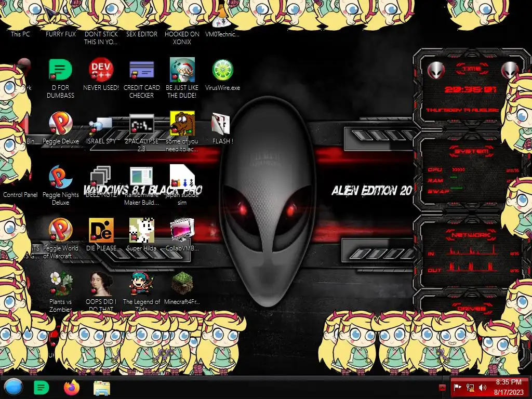
Task: Select the DEEZ NUTZ desktop icon
Action: [100, 177]
